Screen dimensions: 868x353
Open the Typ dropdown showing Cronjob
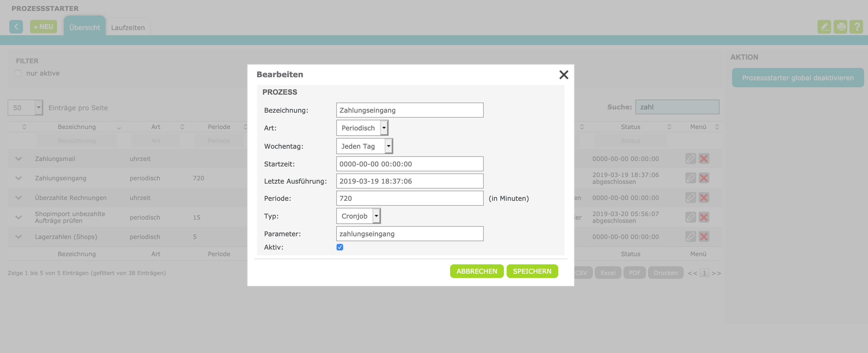click(x=358, y=216)
